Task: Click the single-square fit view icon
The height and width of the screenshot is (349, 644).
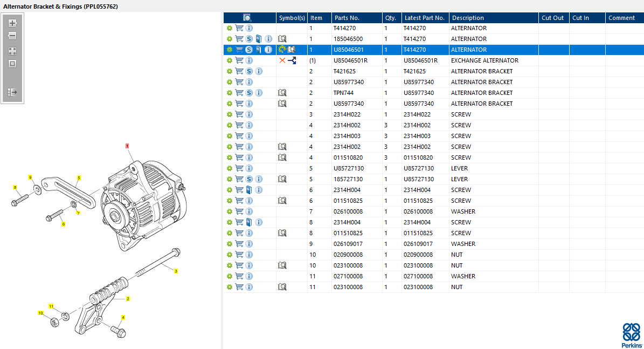Action: click(12, 64)
